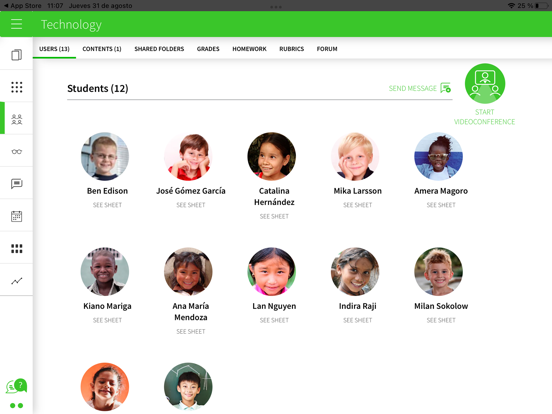
Task: Click the send message icon
Action: pyautogui.click(x=445, y=88)
